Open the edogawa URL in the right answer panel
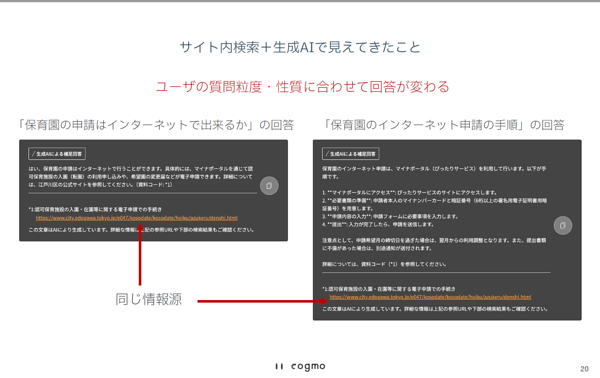 430,297
